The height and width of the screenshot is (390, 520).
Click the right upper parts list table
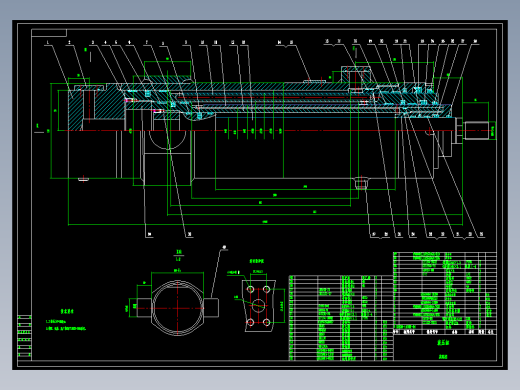pyautogui.click(x=445, y=293)
